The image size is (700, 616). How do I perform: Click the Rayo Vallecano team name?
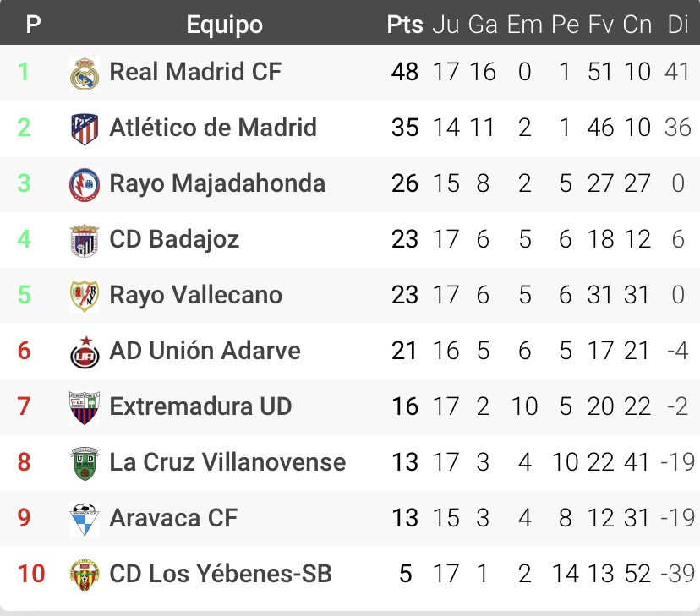[196, 296]
